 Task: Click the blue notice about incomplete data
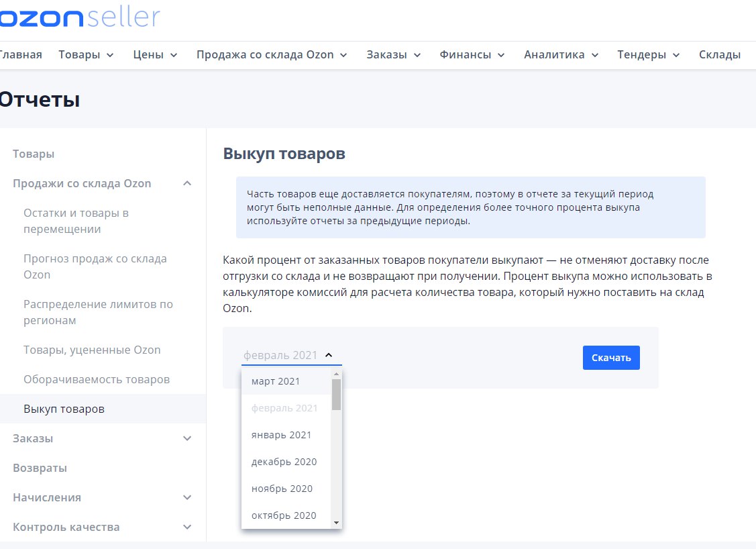[471, 207]
